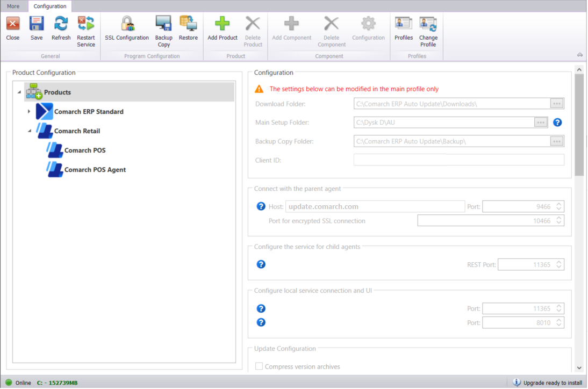Viewport: 588px width, 389px height.
Task: Click the C: - 152739MB disk space text
Action: (x=57, y=383)
